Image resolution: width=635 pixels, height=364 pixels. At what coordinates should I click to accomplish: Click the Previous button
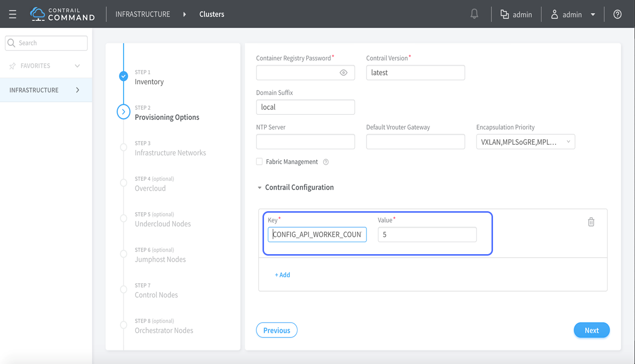coord(276,330)
